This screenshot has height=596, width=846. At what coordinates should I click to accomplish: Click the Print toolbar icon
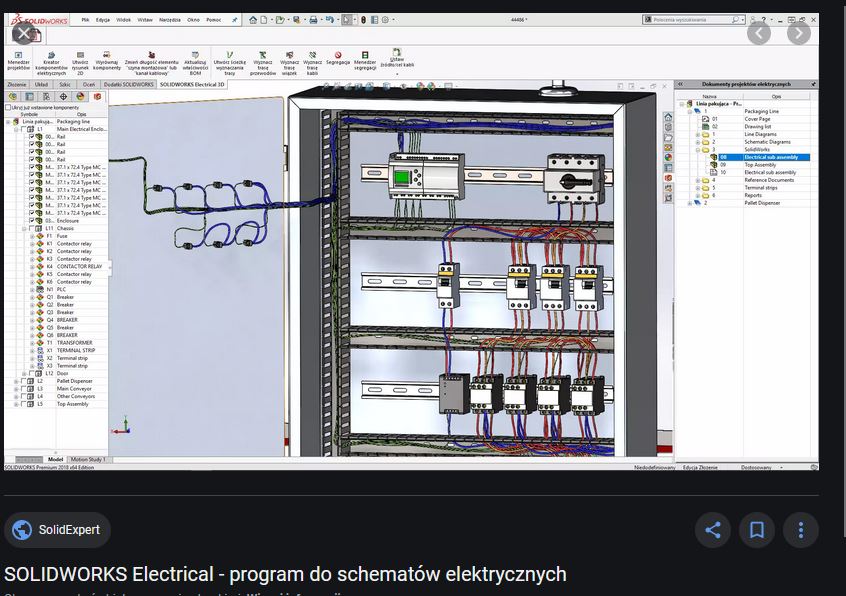pos(313,20)
